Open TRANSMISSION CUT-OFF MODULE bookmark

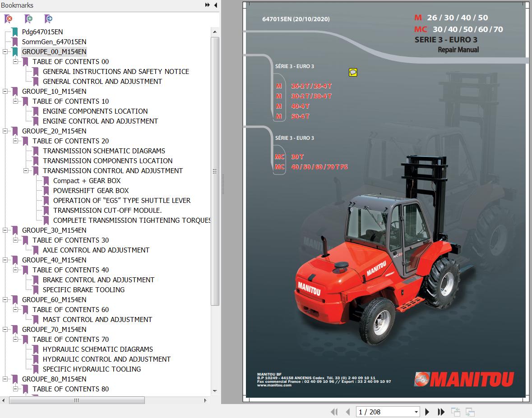click(x=107, y=211)
